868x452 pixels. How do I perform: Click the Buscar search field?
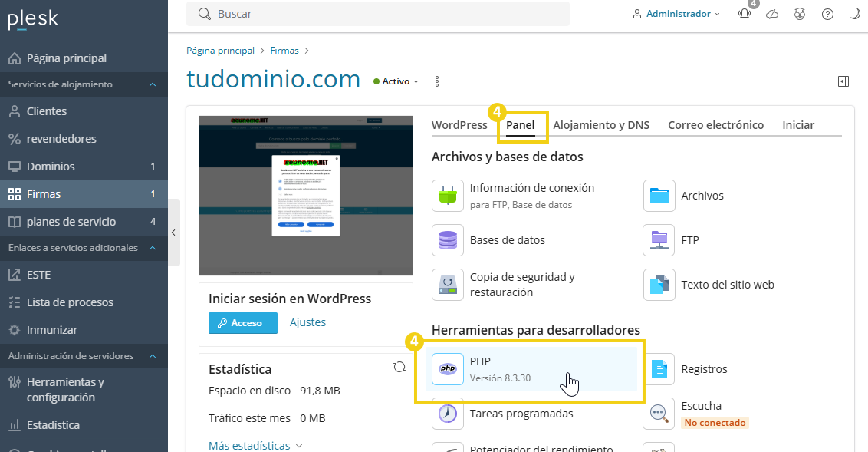pos(376,14)
